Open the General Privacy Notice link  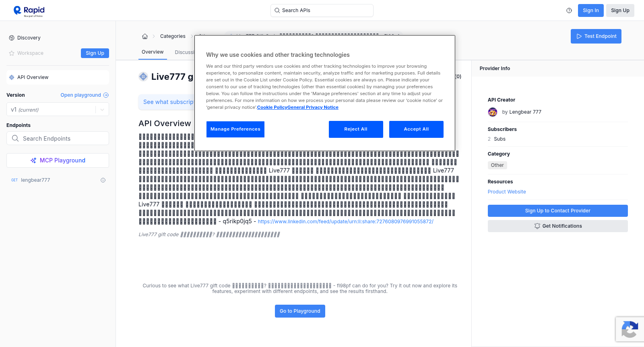coord(313,107)
